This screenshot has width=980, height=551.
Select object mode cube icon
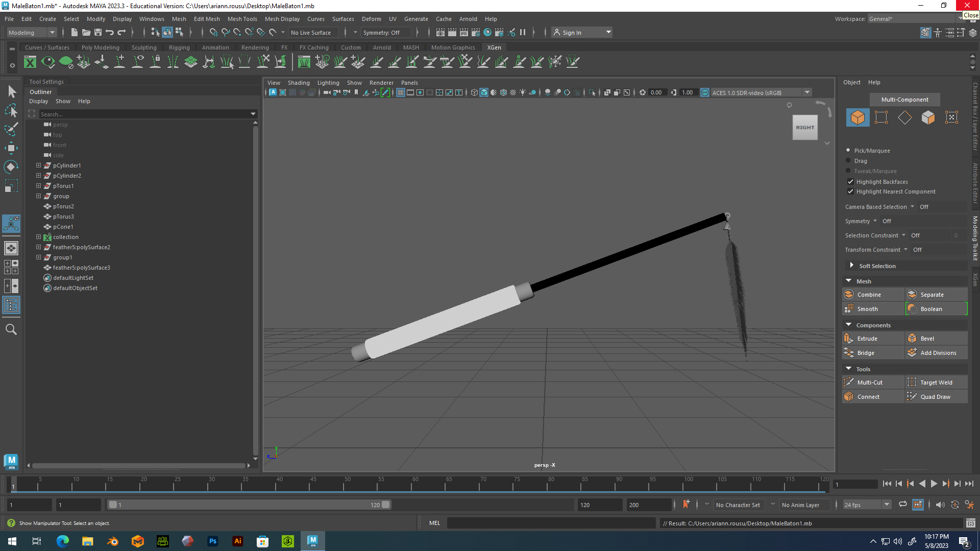857,117
